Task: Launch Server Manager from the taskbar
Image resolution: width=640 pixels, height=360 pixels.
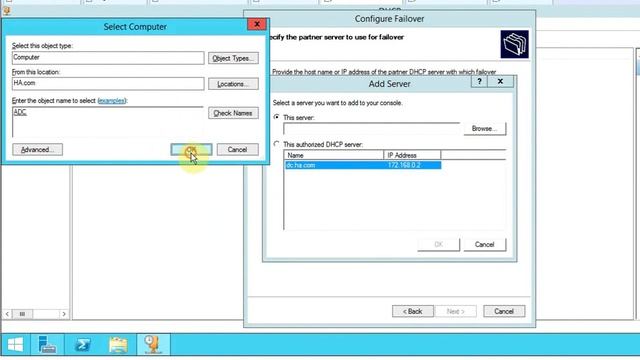Action: (47, 345)
